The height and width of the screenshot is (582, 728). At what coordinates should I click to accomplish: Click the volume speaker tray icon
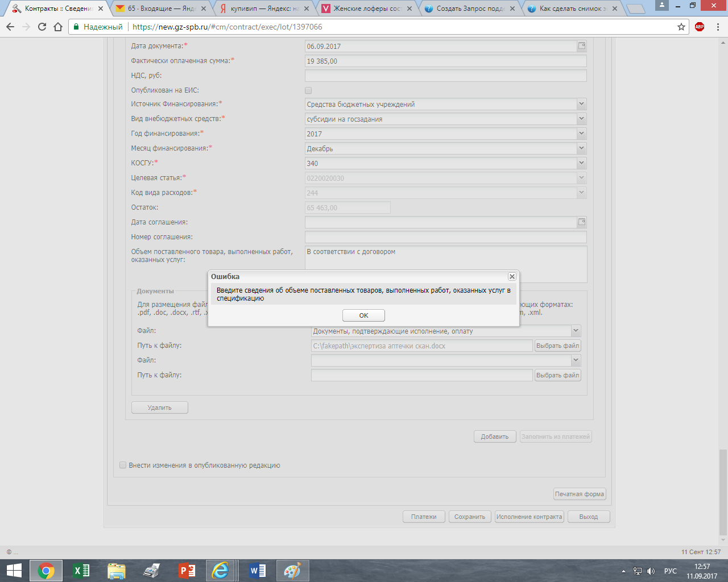click(651, 571)
